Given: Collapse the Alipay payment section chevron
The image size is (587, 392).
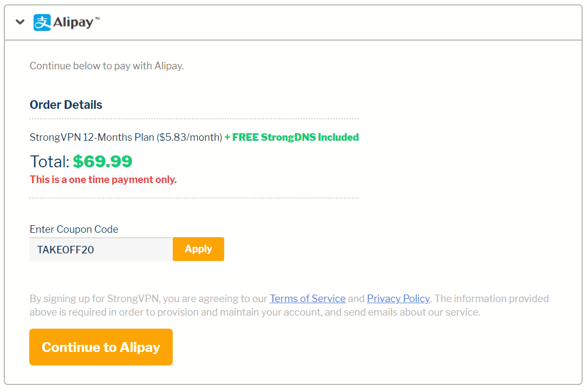Looking at the screenshot, I should point(20,22).
